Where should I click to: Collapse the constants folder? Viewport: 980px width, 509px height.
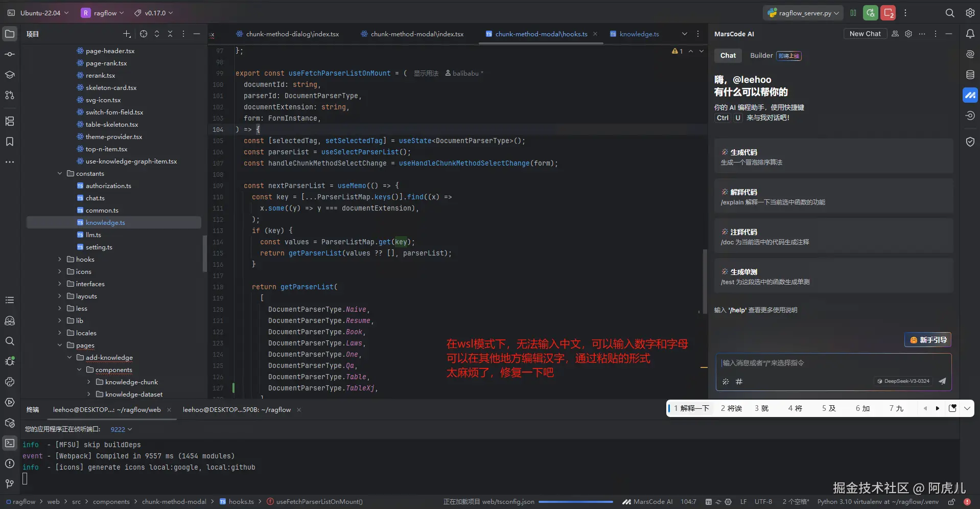[x=60, y=174]
